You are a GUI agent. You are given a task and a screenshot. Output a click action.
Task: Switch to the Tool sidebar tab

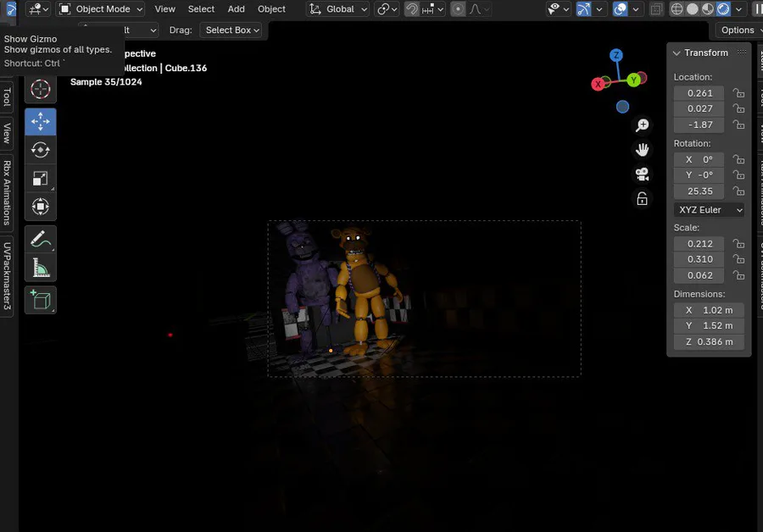pyautogui.click(x=6, y=97)
